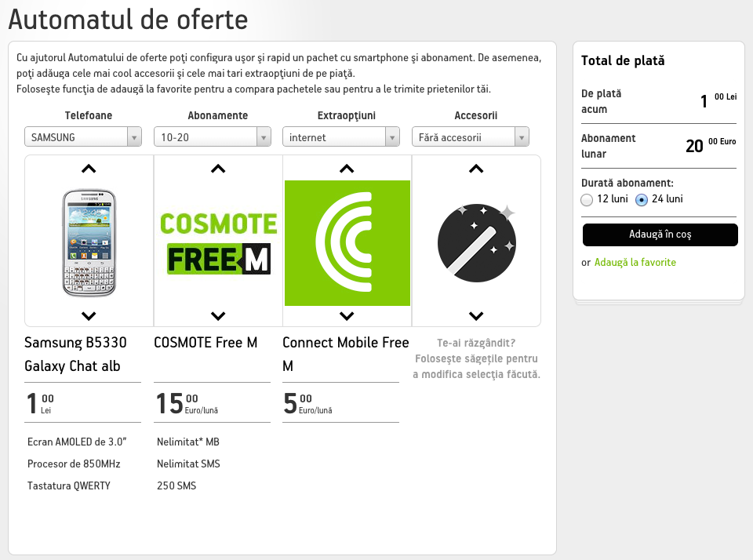
Task: Click up arrow above Connect Mobile extra option
Action: 347,169
